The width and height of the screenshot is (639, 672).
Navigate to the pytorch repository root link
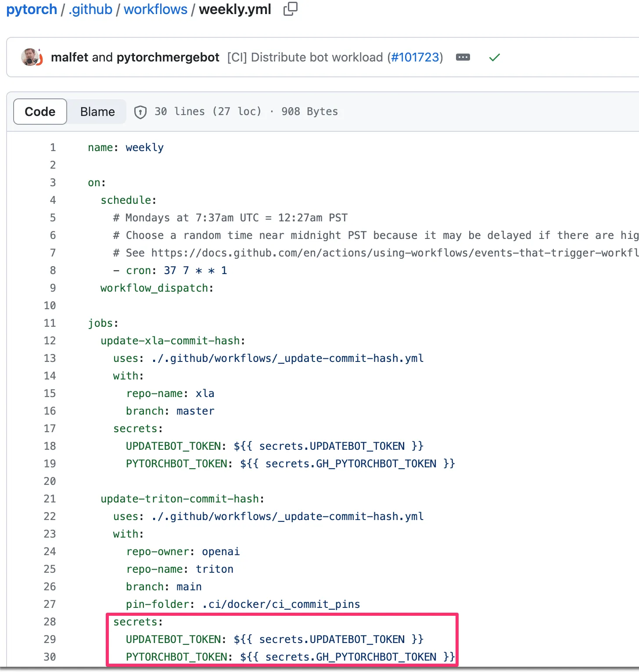click(x=32, y=9)
